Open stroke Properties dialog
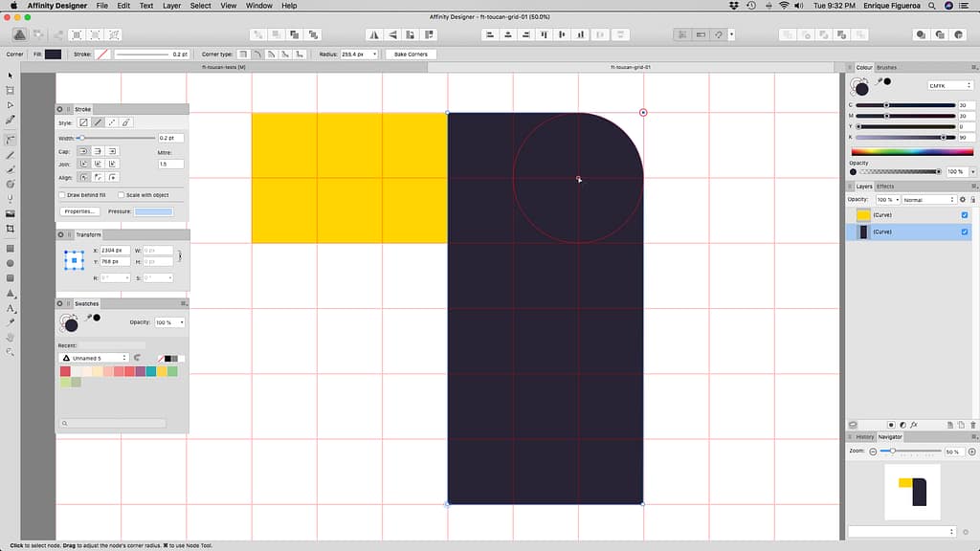This screenshot has height=551, width=980. (80, 210)
